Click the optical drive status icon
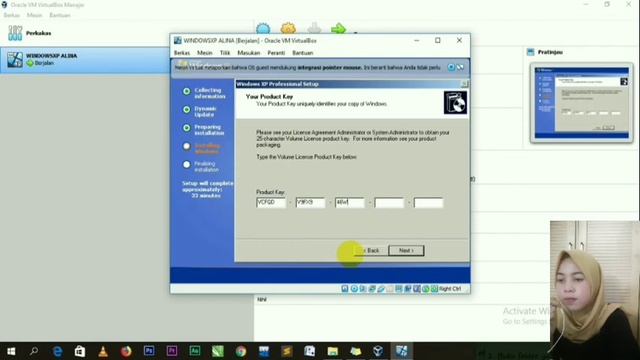The height and width of the screenshot is (360, 640). [354, 289]
